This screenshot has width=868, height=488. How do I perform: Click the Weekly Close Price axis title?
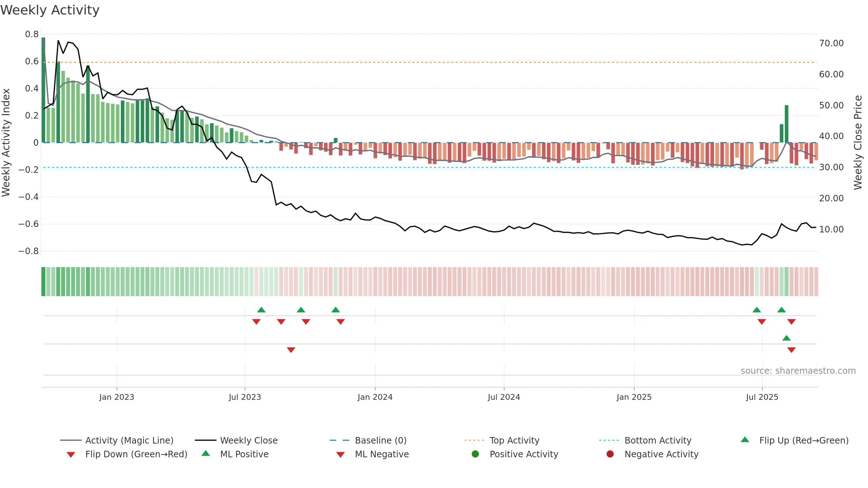point(858,142)
